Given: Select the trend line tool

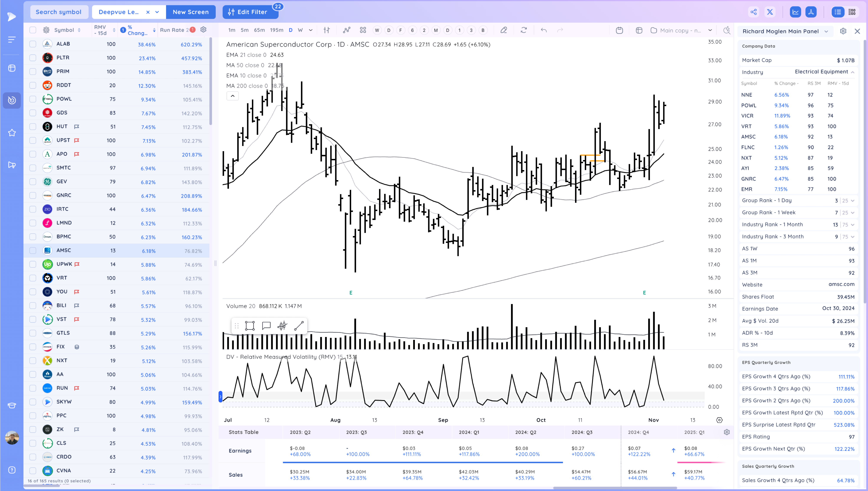Looking at the screenshot, I should click(x=299, y=326).
